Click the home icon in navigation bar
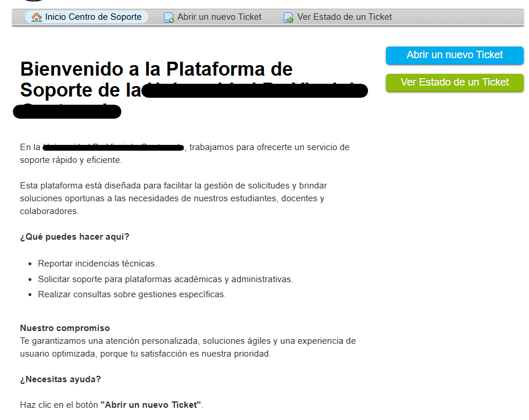 click(37, 17)
